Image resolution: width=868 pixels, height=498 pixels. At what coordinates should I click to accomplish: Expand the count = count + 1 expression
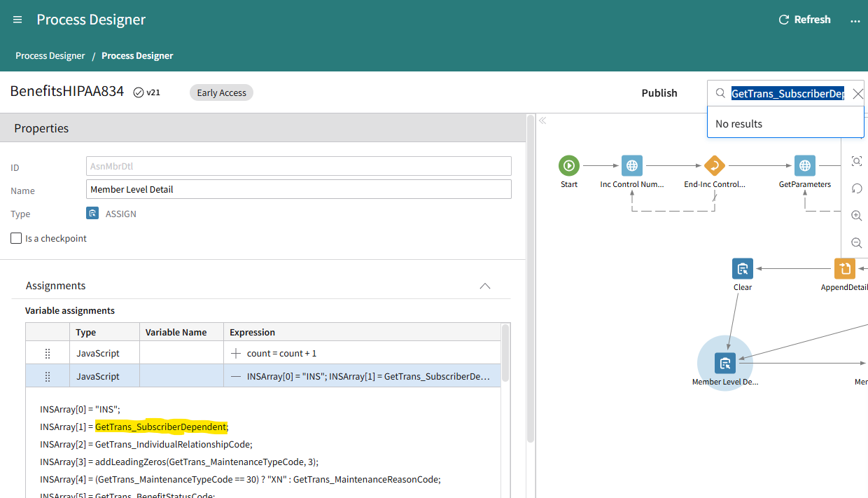tap(235, 353)
